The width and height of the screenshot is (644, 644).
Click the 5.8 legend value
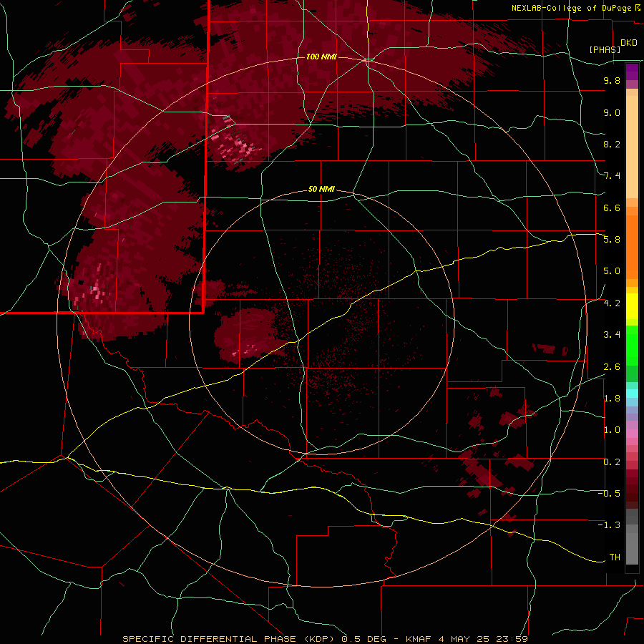coord(612,240)
